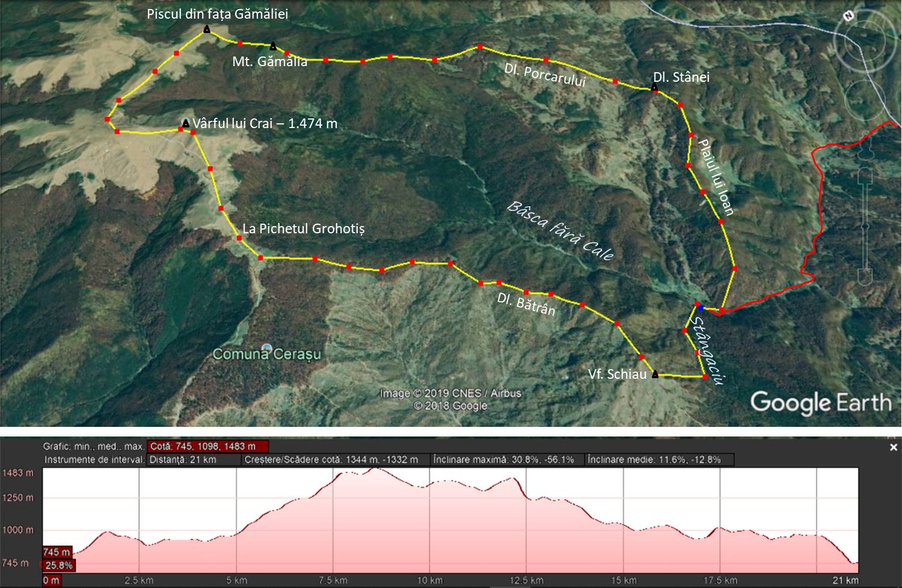The width and height of the screenshot is (902, 588).
Task: Click the zoom slider handle
Action: coord(865,227)
